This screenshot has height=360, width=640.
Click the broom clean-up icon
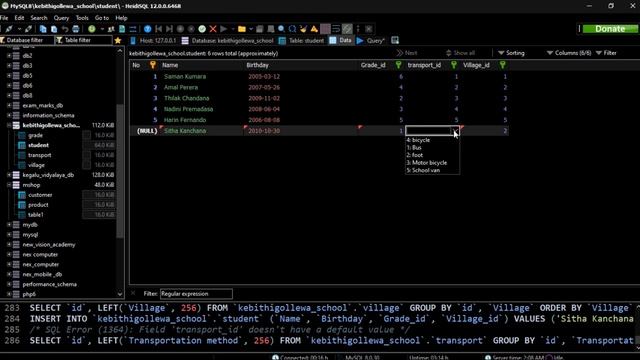pyautogui.click(x=303, y=29)
